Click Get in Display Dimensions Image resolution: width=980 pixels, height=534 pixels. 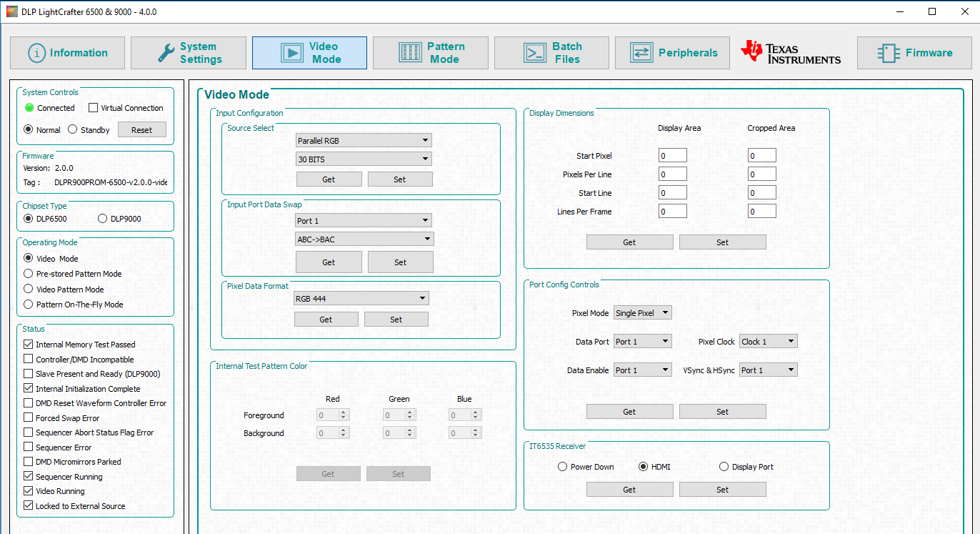point(629,242)
